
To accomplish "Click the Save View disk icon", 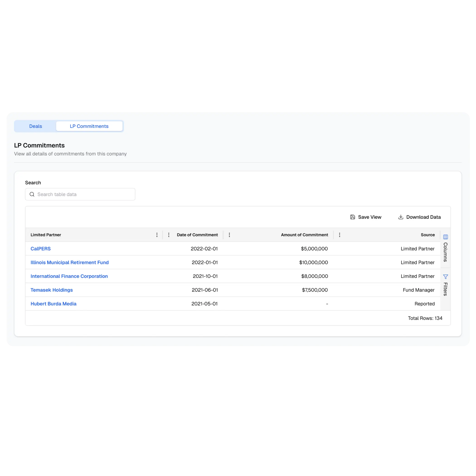I will (x=352, y=217).
